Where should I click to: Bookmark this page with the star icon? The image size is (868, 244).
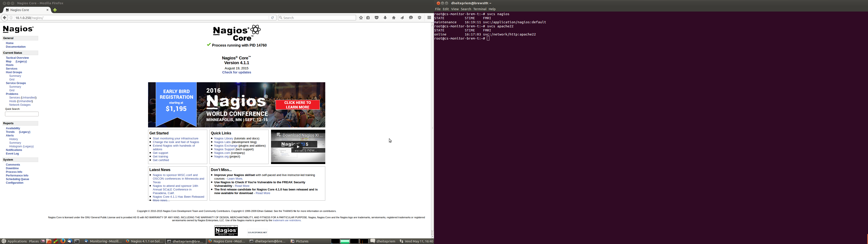[361, 18]
